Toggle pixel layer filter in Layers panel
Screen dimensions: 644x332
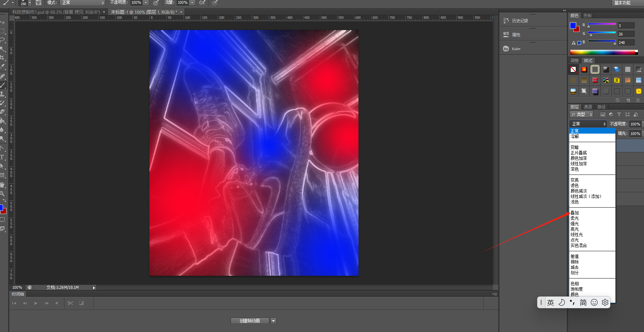603,115
